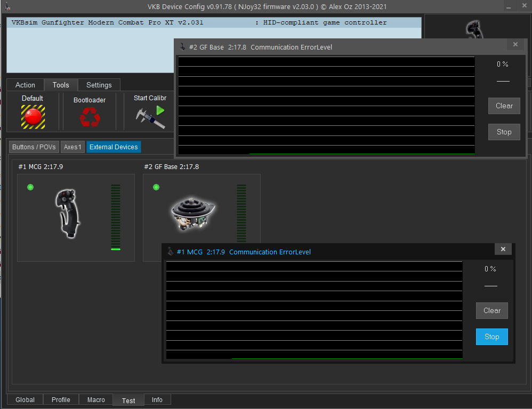
Task: Click the Start Calibr caliper icon
Action: pyautogui.click(x=149, y=117)
